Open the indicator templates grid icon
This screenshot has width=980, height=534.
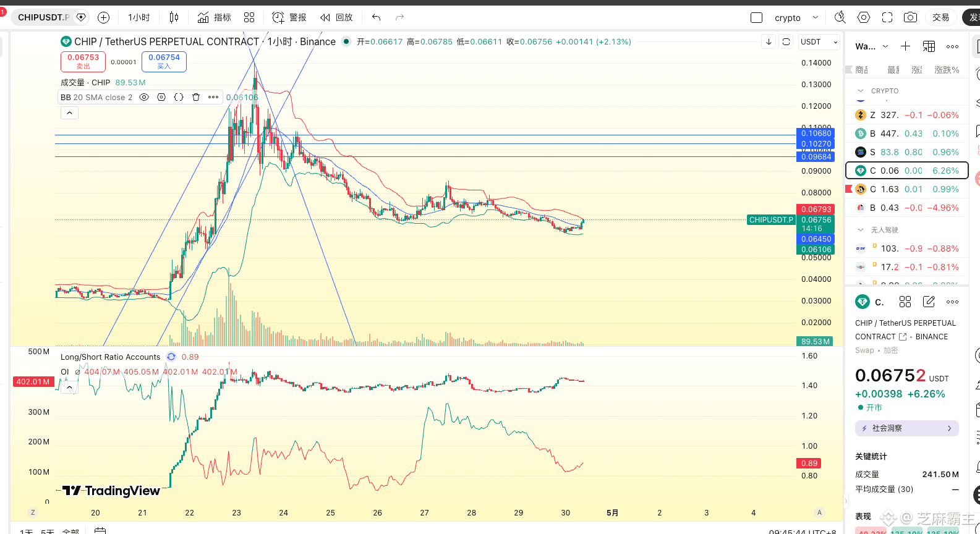coord(249,17)
